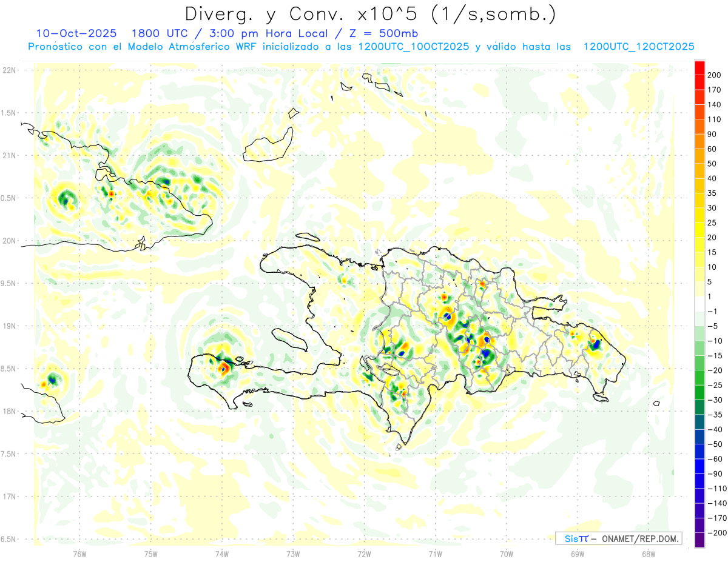Click the red swatch above the 200 label
Screen dimensions: 728x562
point(699,68)
